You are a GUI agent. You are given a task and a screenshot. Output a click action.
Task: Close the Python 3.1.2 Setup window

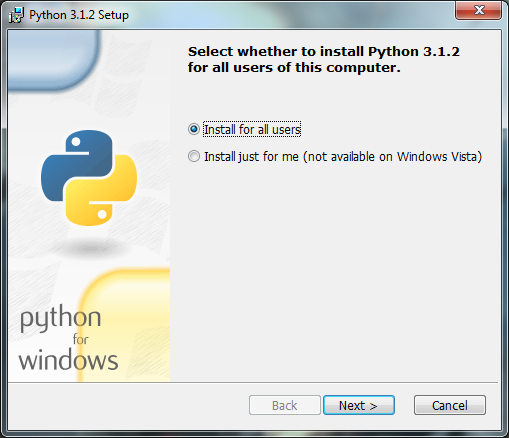[x=478, y=10]
